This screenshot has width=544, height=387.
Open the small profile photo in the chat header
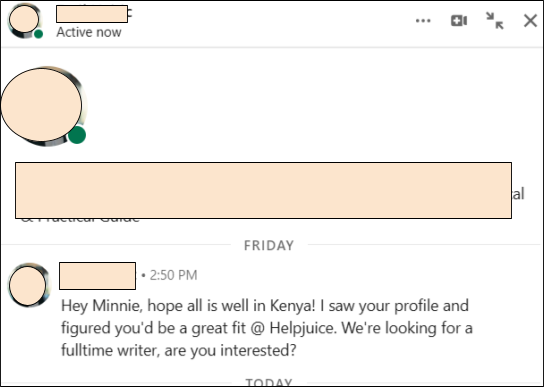tap(24, 20)
